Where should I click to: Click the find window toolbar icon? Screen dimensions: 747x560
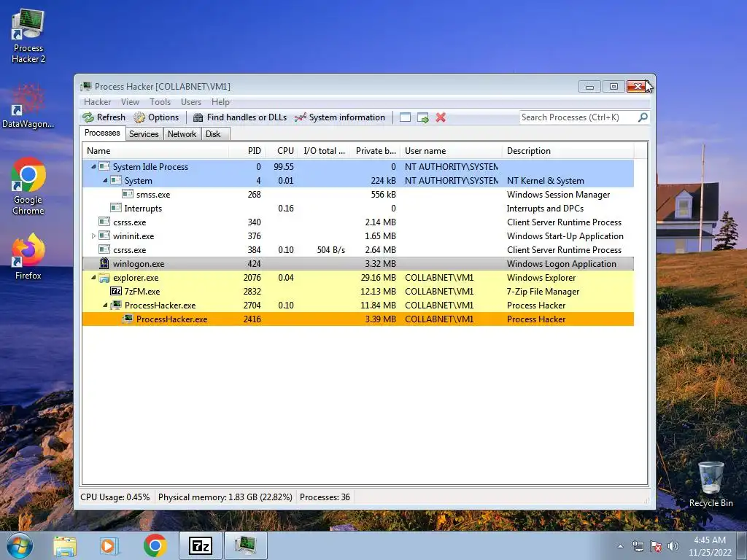tap(405, 117)
